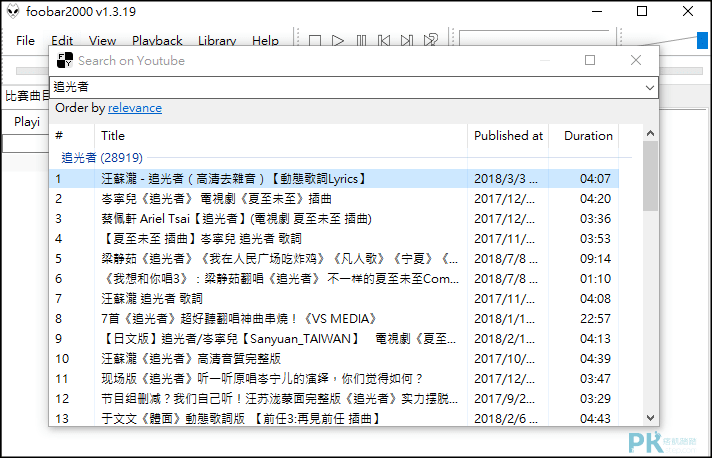Click the blue volume slider handle
The image size is (712, 458).
[x=702, y=40]
